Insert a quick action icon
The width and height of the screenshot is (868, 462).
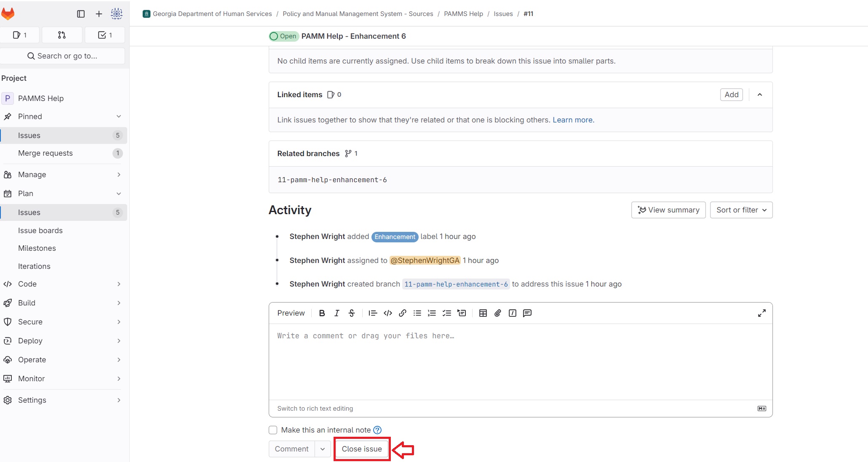pyautogui.click(x=513, y=313)
